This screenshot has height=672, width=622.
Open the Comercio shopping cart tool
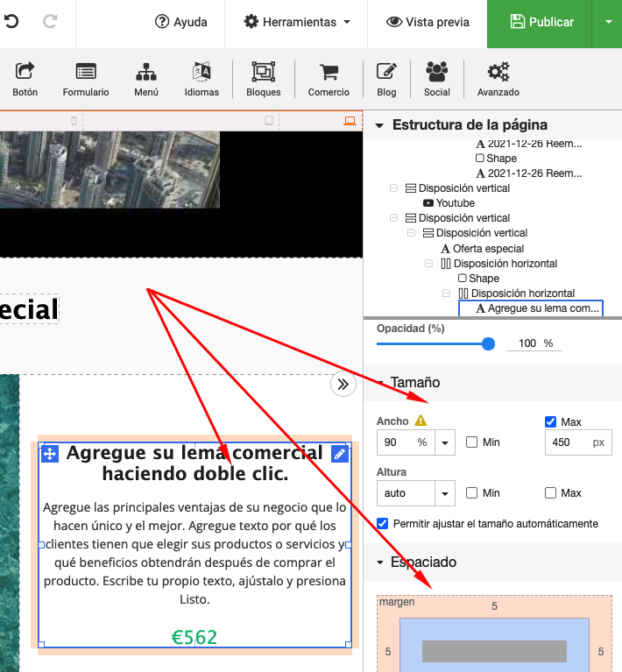329,79
